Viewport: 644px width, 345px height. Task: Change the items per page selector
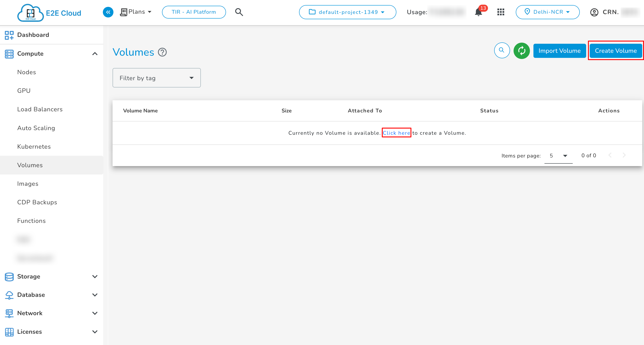pyautogui.click(x=558, y=156)
